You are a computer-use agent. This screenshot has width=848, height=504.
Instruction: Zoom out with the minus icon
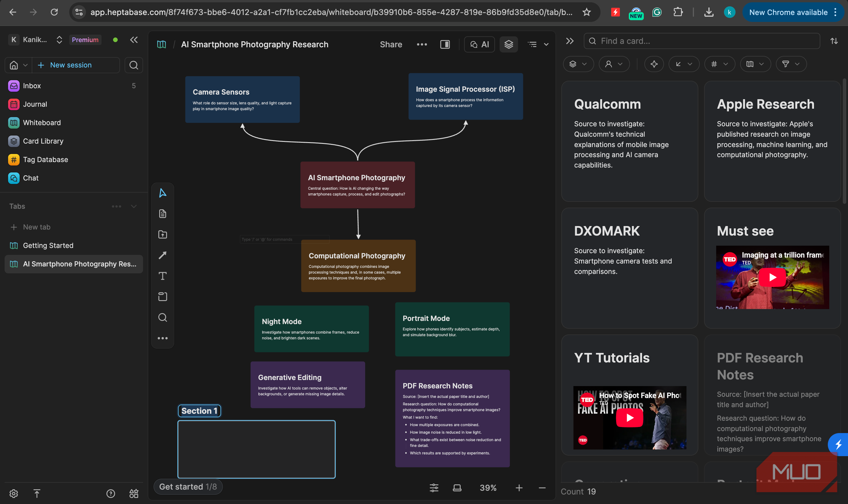pos(542,488)
